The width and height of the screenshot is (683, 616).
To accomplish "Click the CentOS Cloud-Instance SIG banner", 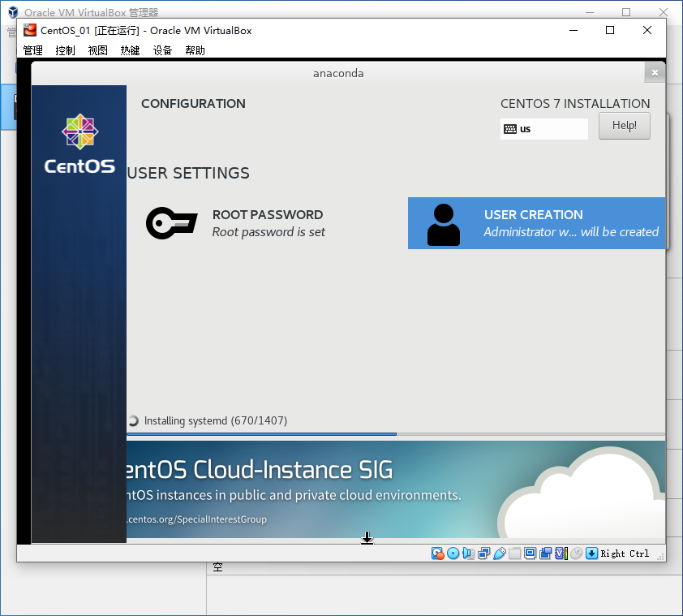I will pos(396,489).
